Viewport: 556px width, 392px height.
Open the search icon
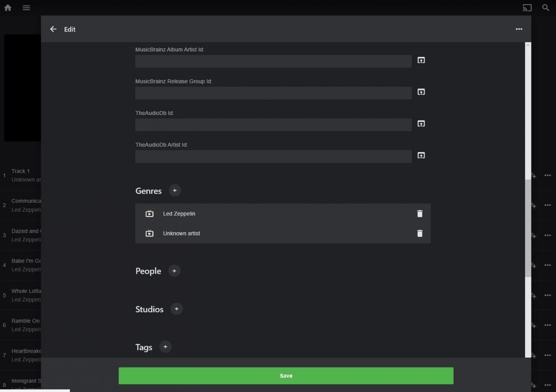pos(546,8)
